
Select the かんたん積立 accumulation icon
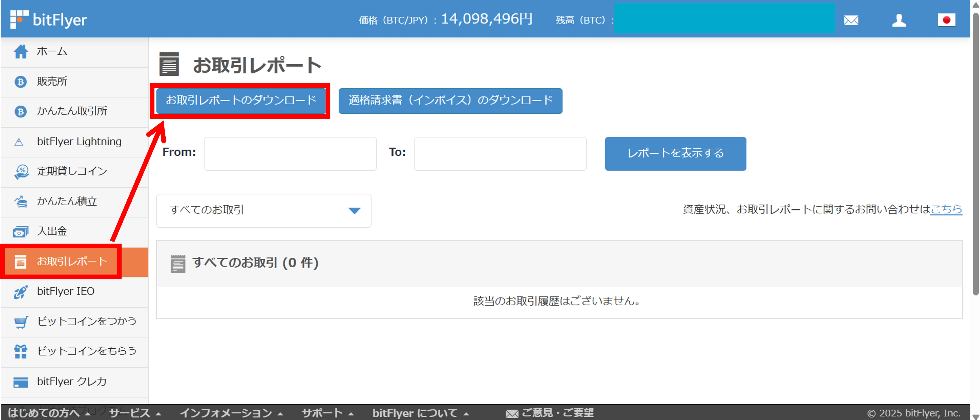[x=21, y=201]
